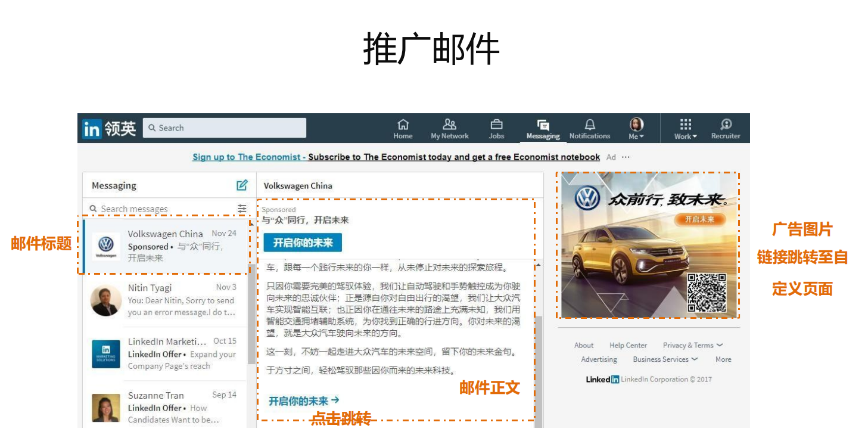Click Subscribe to The Economist ad text
The image size is (868, 441).
(x=454, y=157)
